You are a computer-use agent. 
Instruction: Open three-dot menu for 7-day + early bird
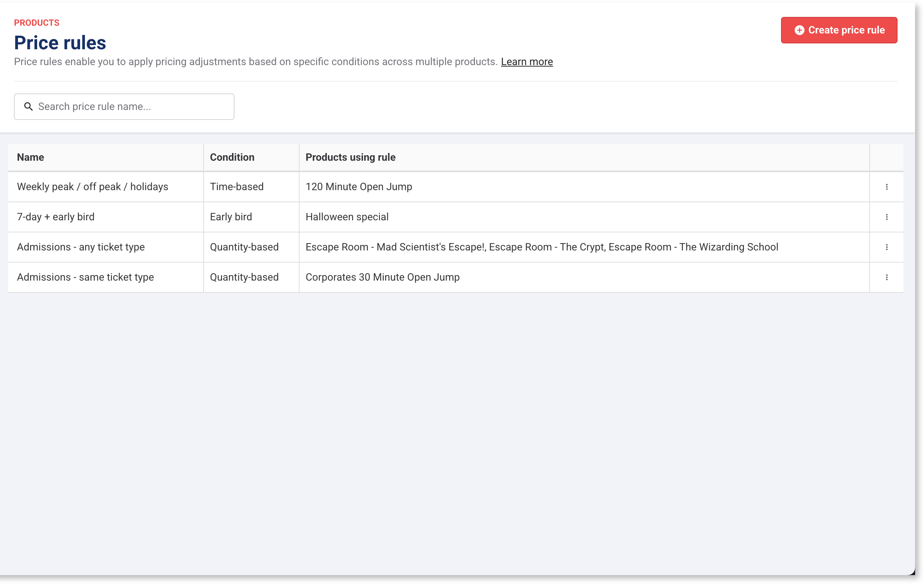[887, 217]
